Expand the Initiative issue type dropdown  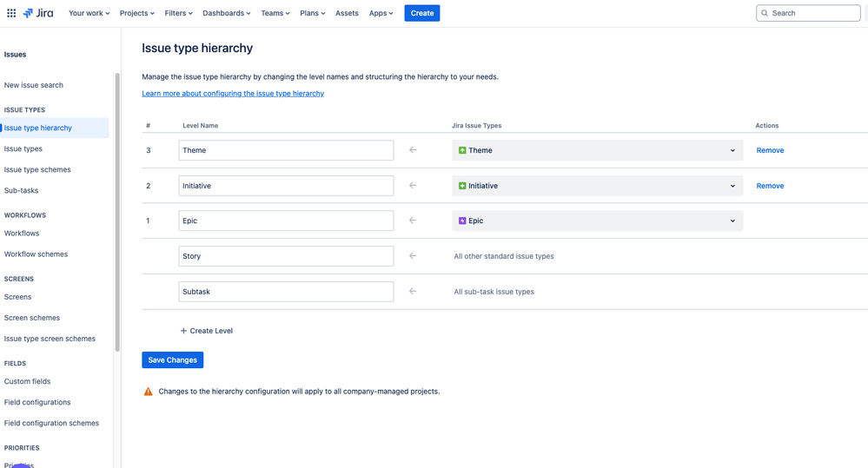click(597, 185)
